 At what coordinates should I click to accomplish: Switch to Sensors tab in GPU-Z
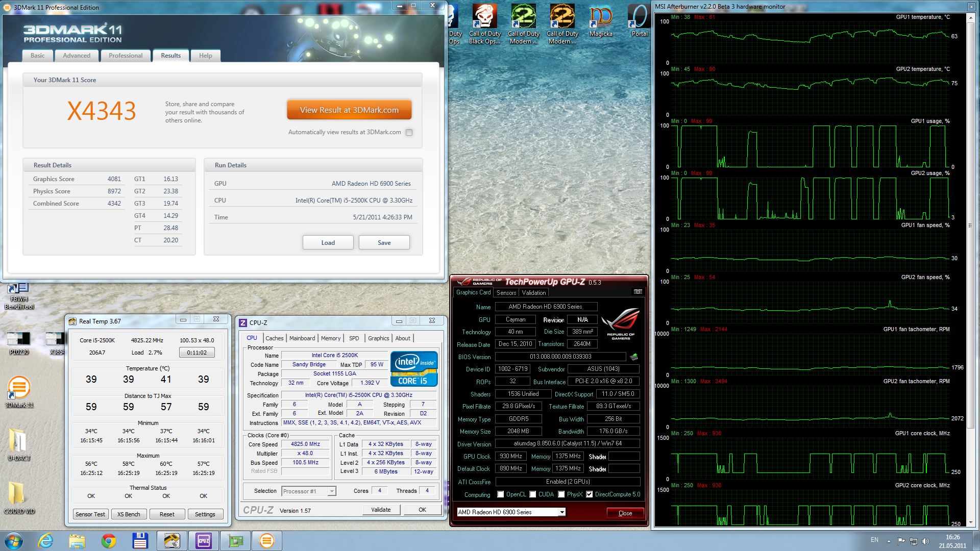(x=506, y=293)
